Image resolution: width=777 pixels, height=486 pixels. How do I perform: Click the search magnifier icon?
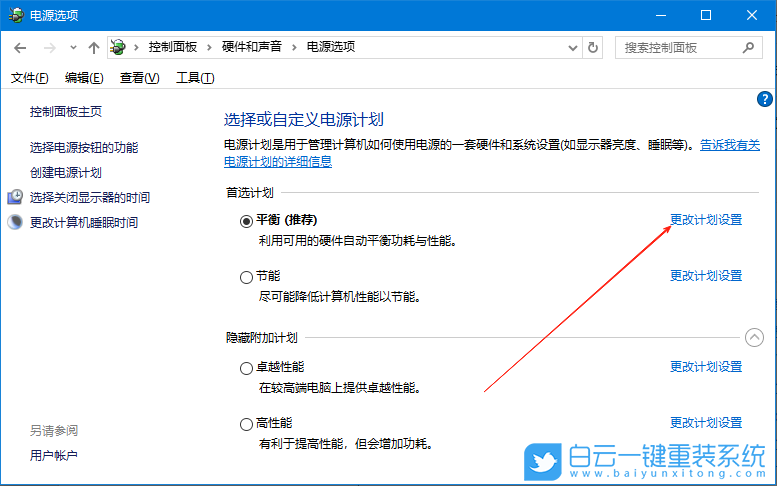tap(748, 48)
